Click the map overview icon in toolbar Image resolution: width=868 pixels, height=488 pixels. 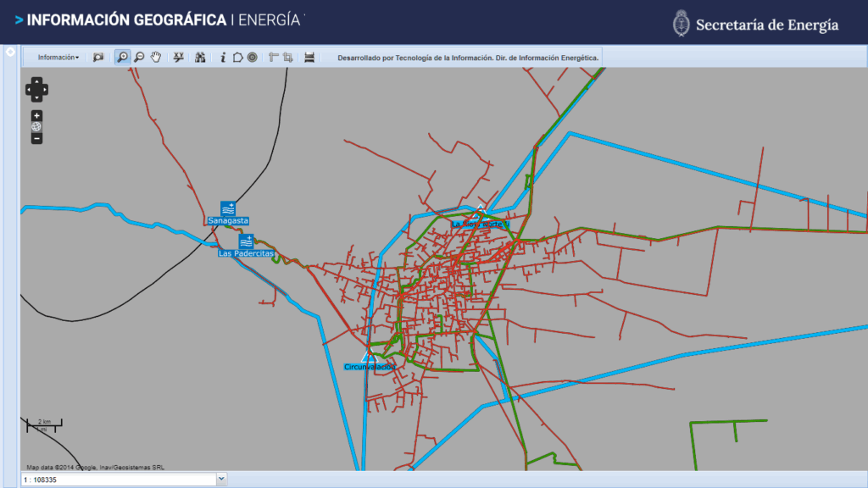tap(98, 58)
